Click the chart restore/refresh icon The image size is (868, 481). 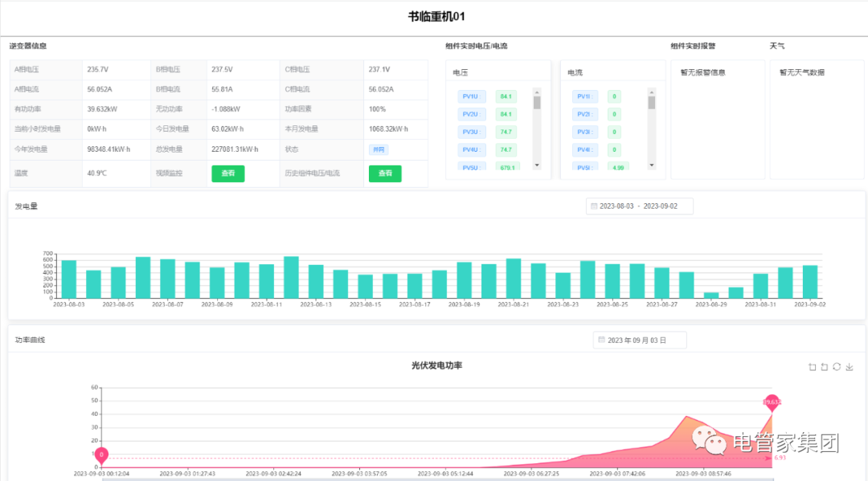837,366
